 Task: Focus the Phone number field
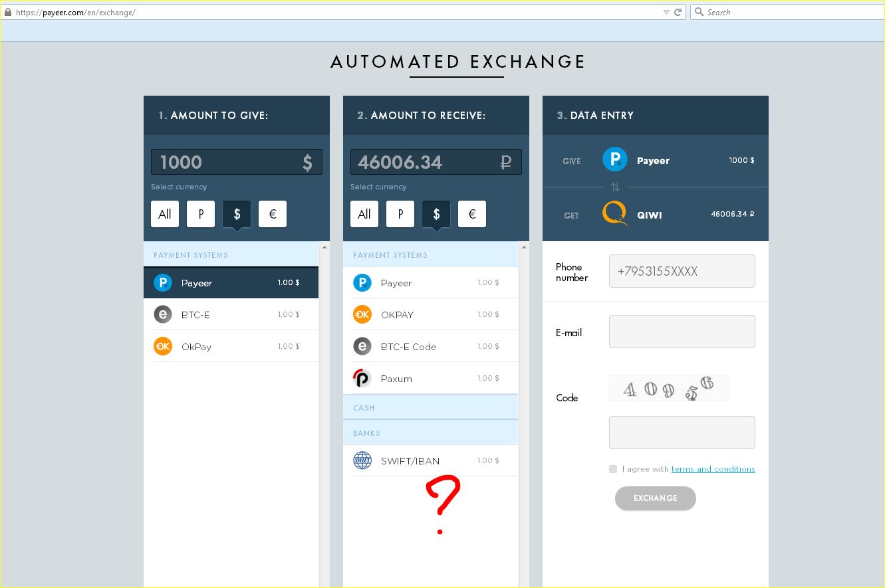(x=682, y=271)
